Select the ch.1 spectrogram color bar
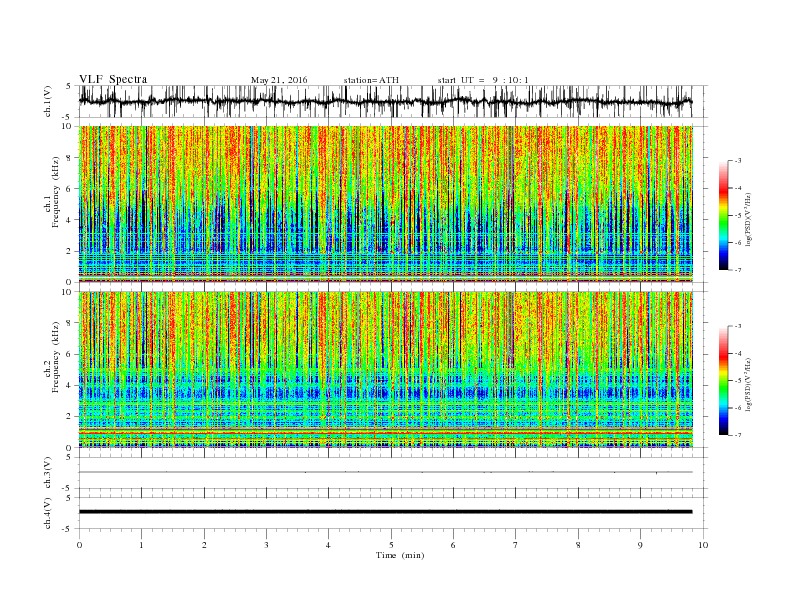 click(723, 215)
